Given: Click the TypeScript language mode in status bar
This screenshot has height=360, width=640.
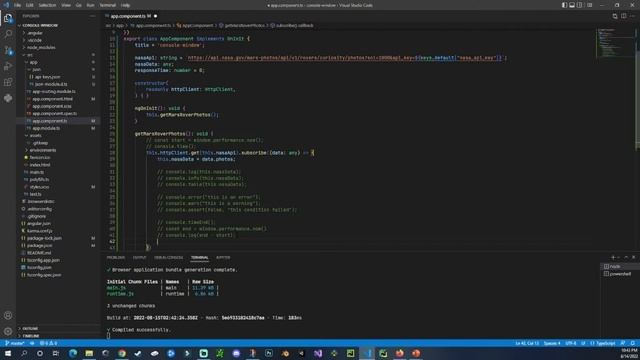Looking at the screenshot, I should pos(603,343).
